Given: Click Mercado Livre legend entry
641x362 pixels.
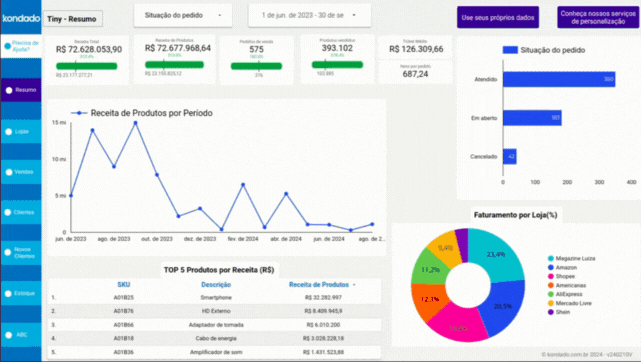Looking at the screenshot, I should pyautogui.click(x=569, y=303).
